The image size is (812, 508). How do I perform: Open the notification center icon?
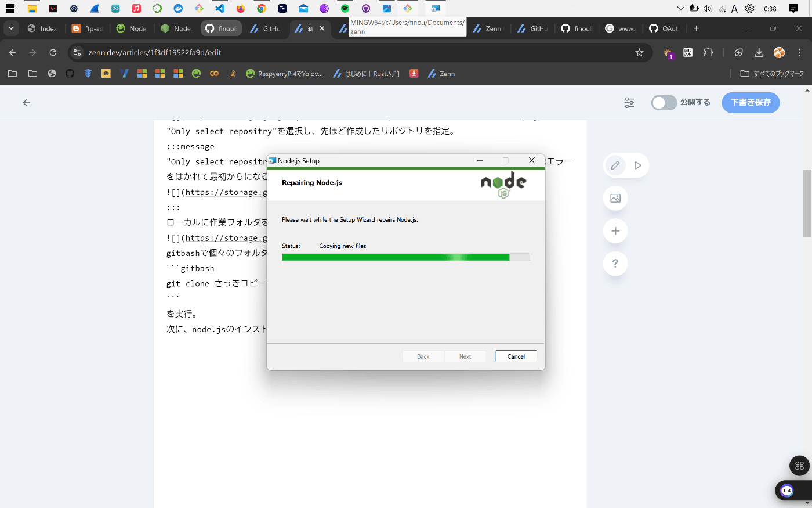click(793, 9)
